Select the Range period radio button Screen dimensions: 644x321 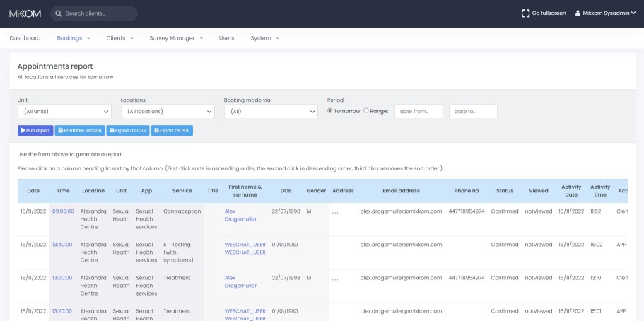pos(365,111)
